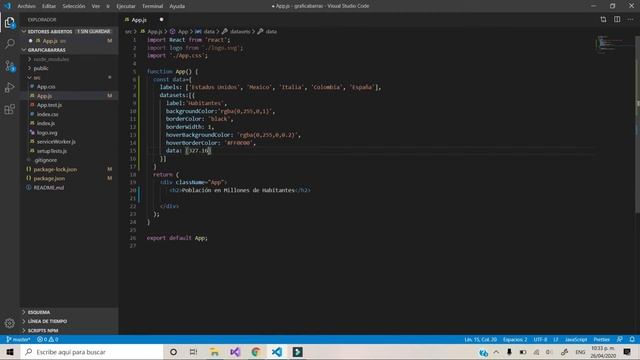640x360 pixels.
Task: Open Source Control view in activity bar
Action: pos(9,66)
